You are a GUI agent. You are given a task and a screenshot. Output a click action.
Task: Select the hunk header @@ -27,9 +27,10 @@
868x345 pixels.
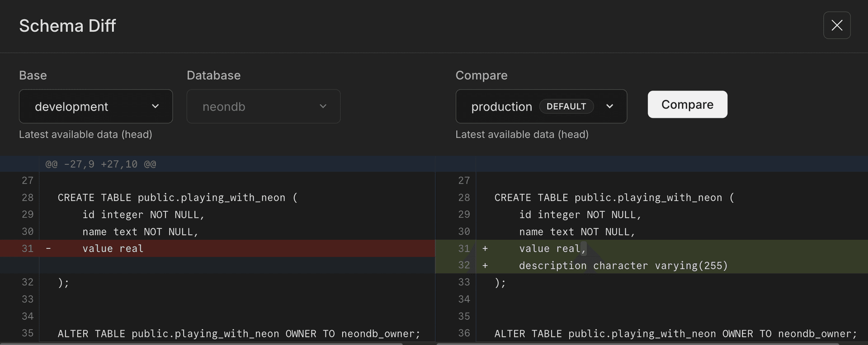pos(100,164)
